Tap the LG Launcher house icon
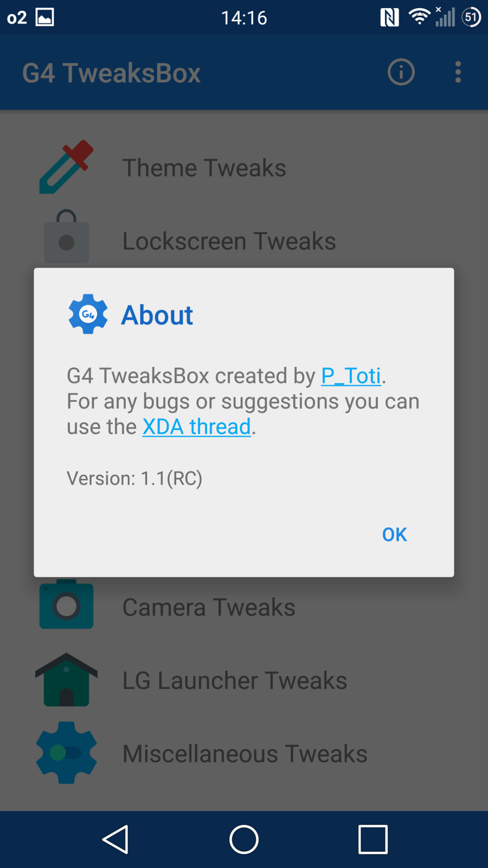This screenshot has width=488, height=868. pyautogui.click(x=66, y=680)
